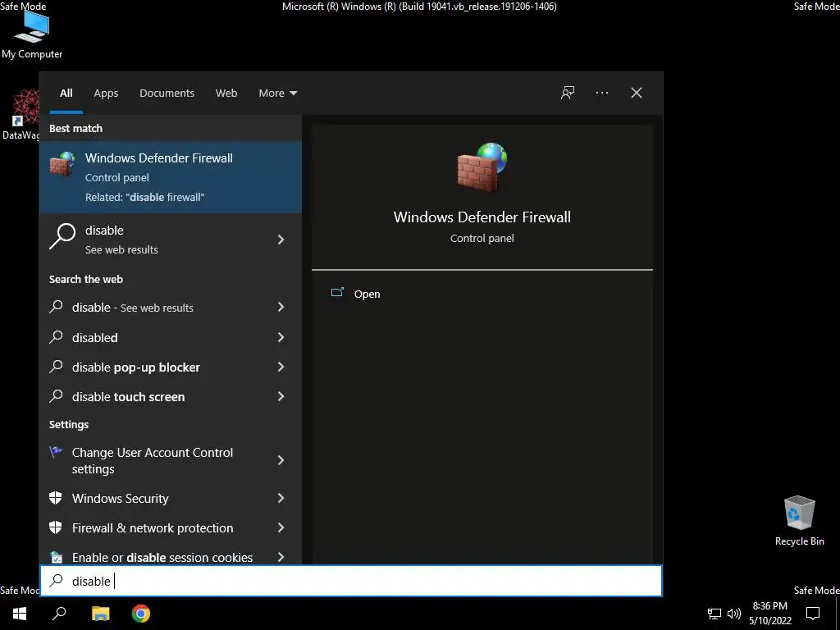The width and height of the screenshot is (840, 630).
Task: Expand arrow for Enable or disable session cookies
Action: [x=281, y=557]
